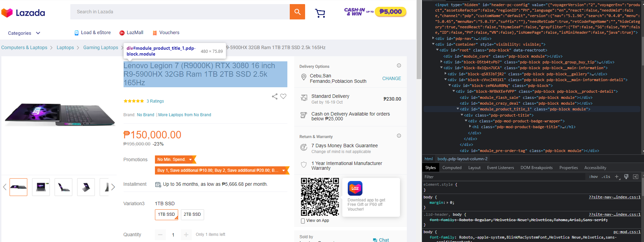Go to Gaming Laptops breadcrumb
This screenshot has width=644, height=242.
[101, 47]
